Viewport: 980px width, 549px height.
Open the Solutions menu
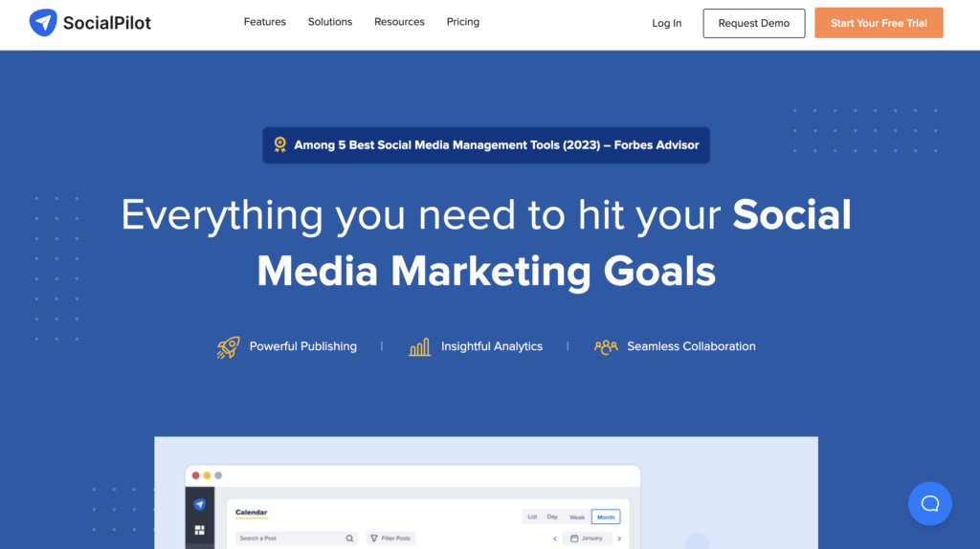point(330,22)
